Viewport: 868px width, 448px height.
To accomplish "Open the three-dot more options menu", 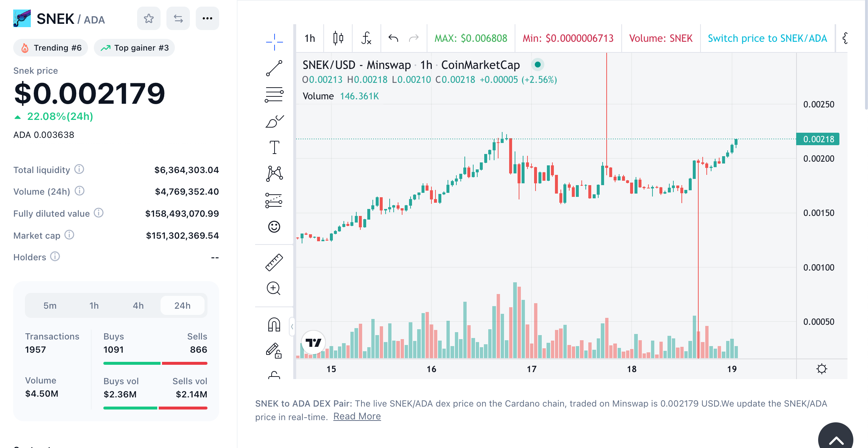I will [x=207, y=18].
